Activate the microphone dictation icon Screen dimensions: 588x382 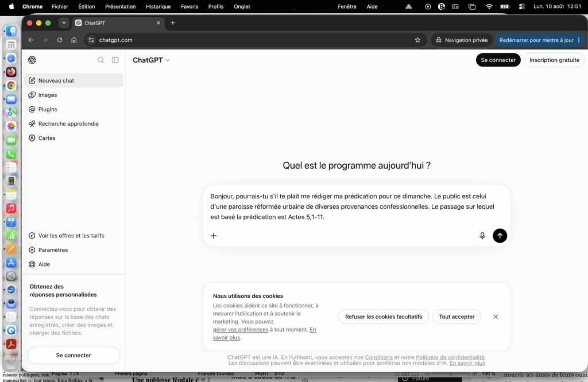point(482,236)
